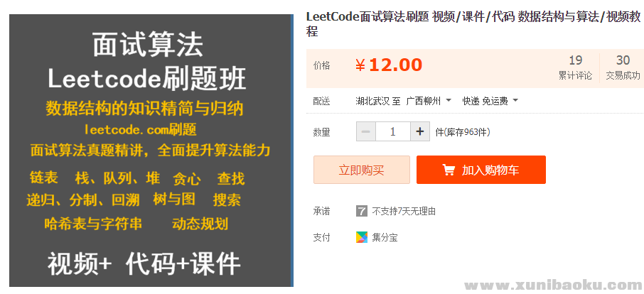Screen dimensions: 644x294
Task: Focus the quantity input field
Action: pyautogui.click(x=393, y=131)
